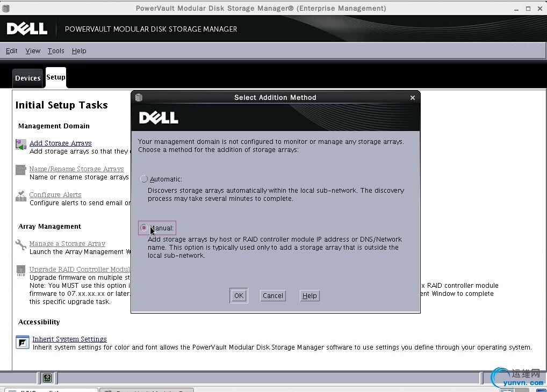Click the Accessibility heading
Screen dimensions: 547x392
(39, 322)
